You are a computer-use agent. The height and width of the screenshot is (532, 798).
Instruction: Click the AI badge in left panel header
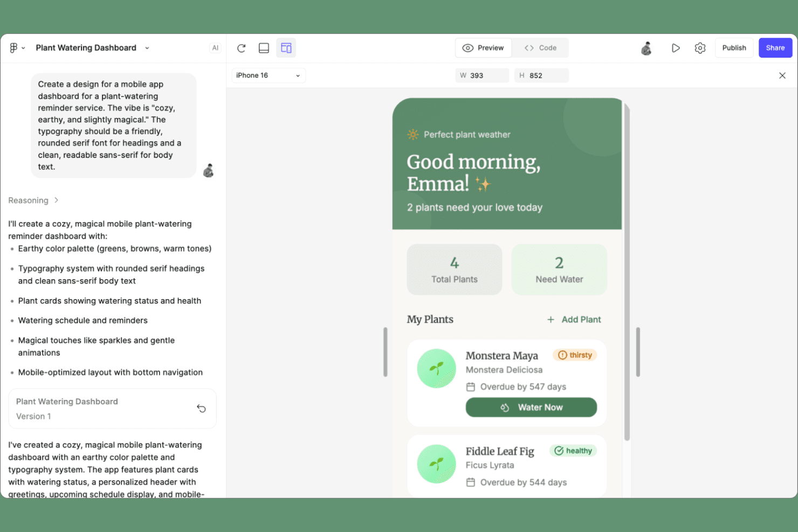click(x=215, y=48)
